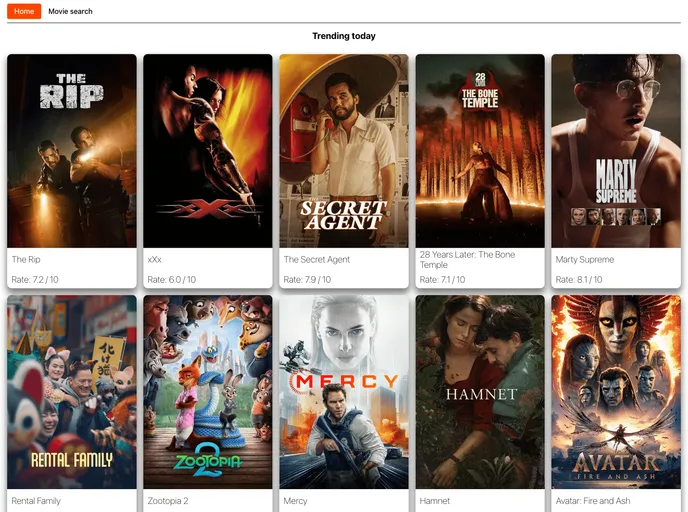
Task: Open the Mercy movie poster
Action: tap(344, 392)
